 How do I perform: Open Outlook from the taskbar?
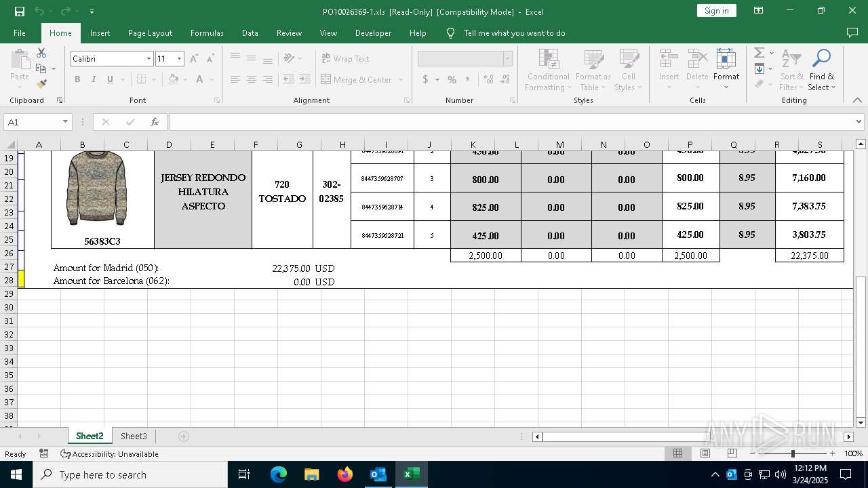point(378,474)
